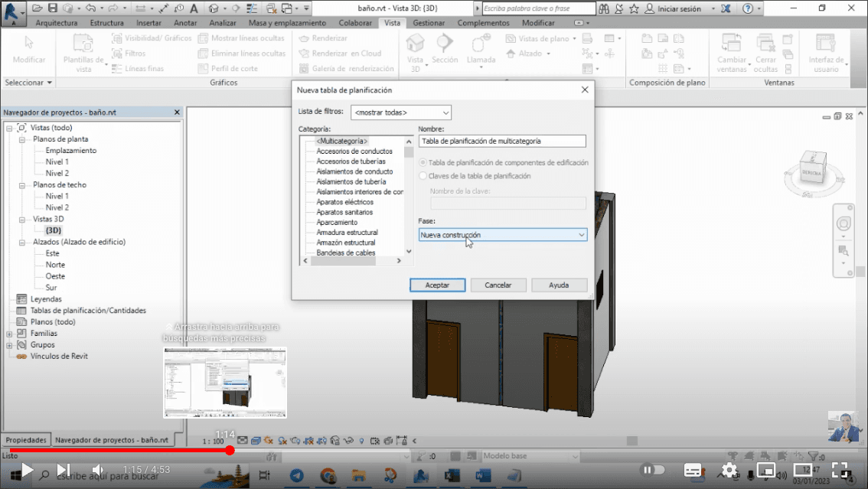This screenshot has width=868, height=489.
Task: Select Norte elevation in project browser
Action: pyautogui.click(x=55, y=265)
